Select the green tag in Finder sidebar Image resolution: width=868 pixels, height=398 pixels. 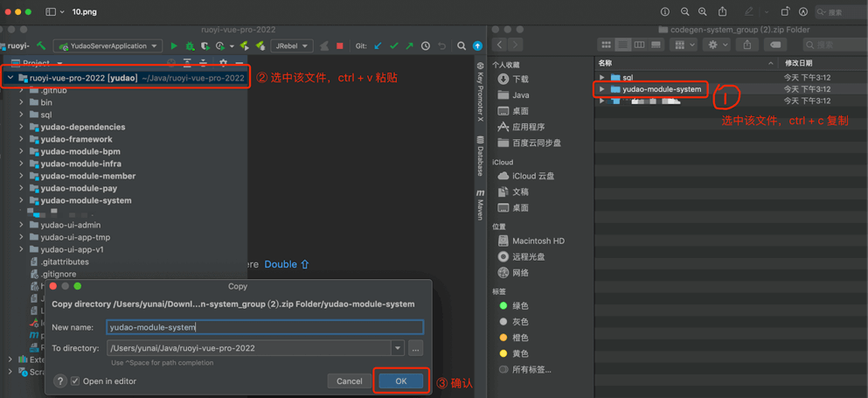503,306
